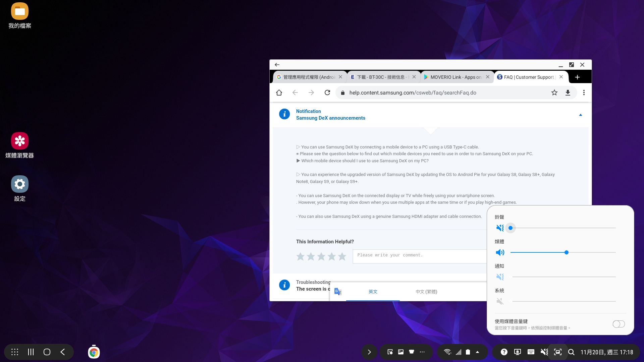This screenshot has width=644, height=362.
Task: Click the site lock icon in address bar
Action: click(x=342, y=93)
